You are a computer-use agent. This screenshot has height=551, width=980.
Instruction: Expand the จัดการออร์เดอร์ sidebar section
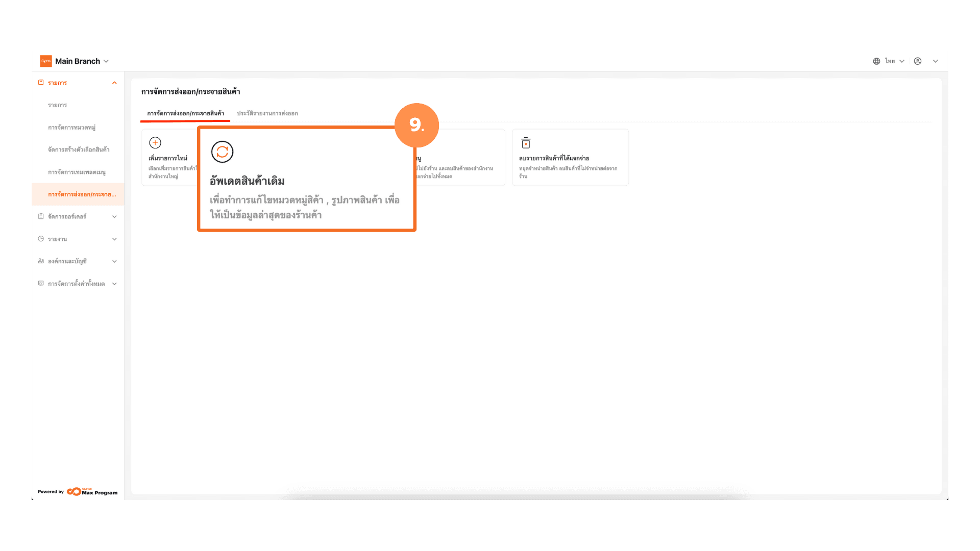[114, 217]
